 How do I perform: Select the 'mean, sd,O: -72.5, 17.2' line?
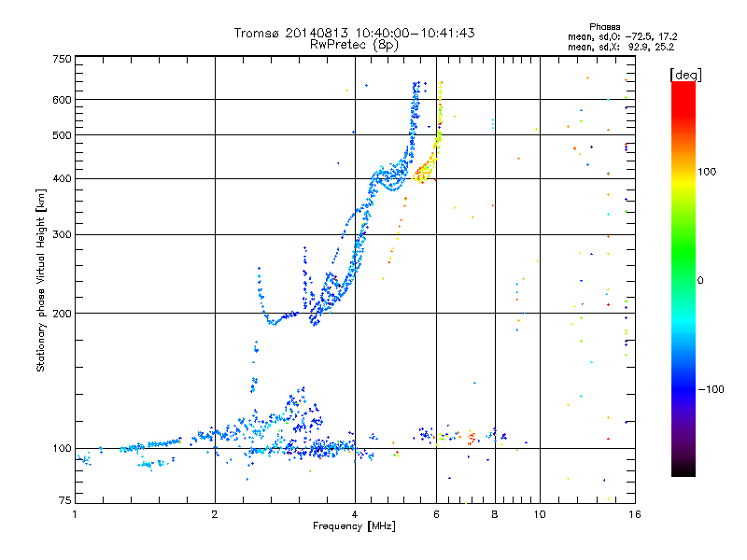coord(622,36)
